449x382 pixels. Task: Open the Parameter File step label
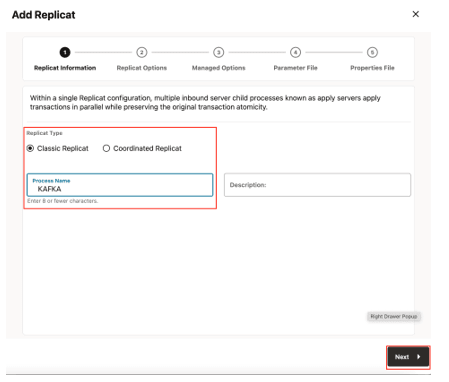pos(295,68)
